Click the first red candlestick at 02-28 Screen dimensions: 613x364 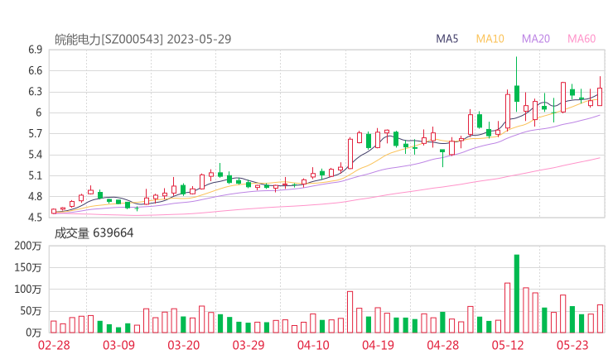point(54,211)
